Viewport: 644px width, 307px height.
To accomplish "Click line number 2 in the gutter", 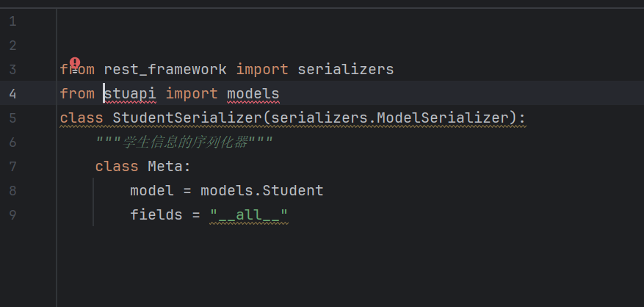I will tap(12, 46).
